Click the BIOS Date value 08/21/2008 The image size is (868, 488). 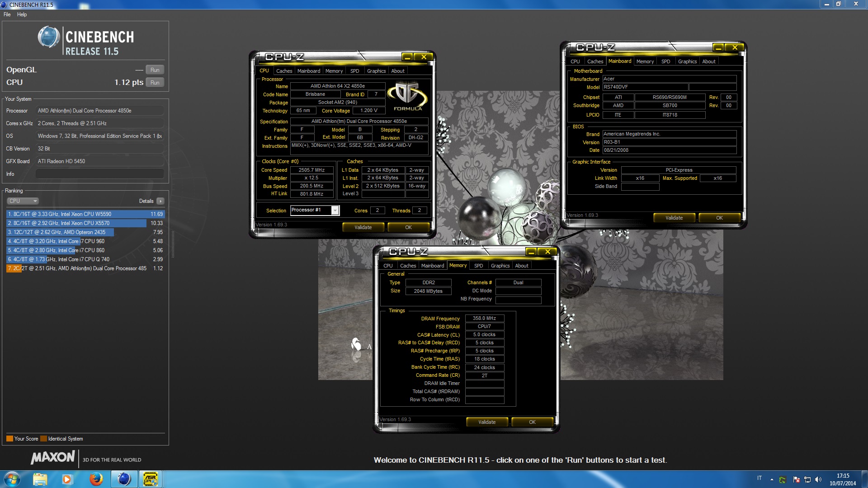pos(669,150)
